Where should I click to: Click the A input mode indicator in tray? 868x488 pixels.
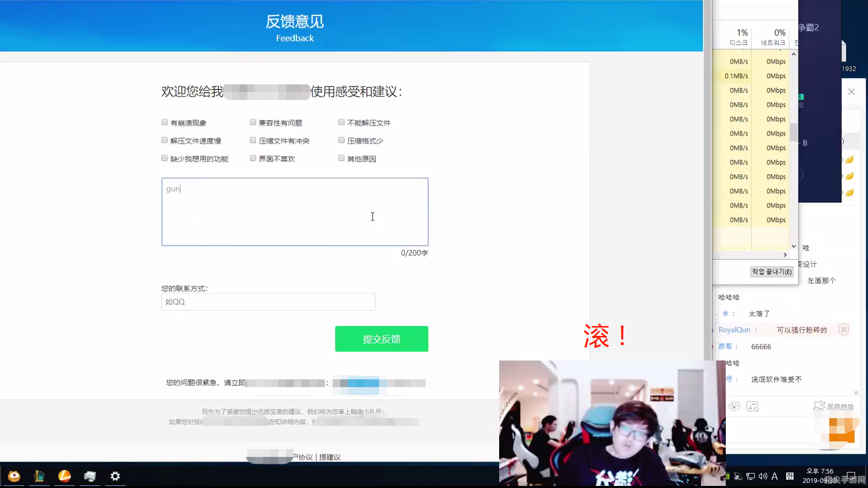[774, 477]
